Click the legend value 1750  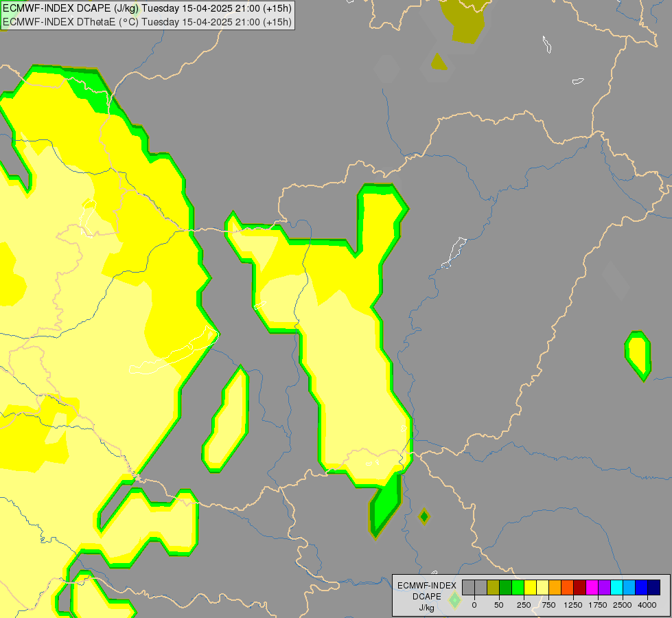pyautogui.click(x=598, y=605)
